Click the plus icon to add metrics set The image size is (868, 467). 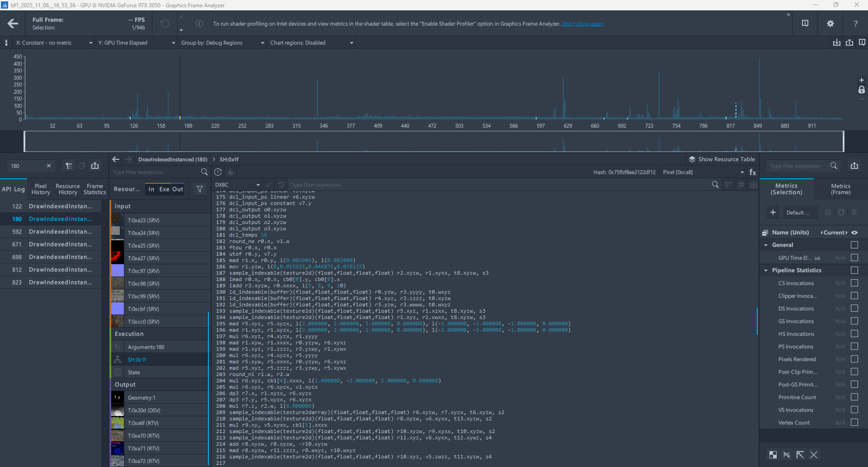click(773, 212)
